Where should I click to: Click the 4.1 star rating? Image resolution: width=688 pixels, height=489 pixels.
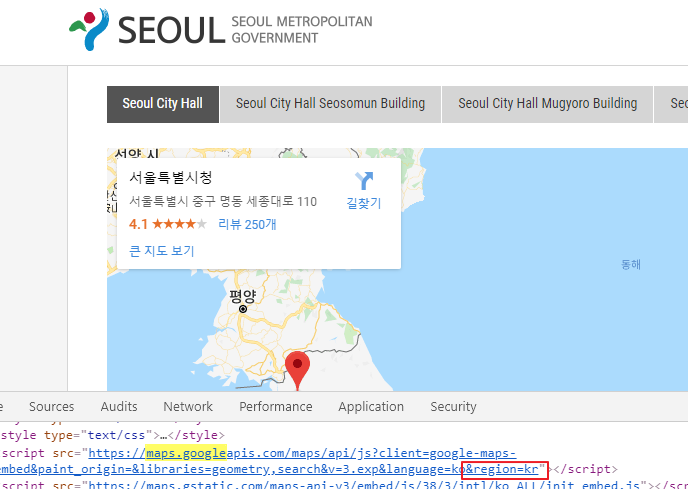168,224
